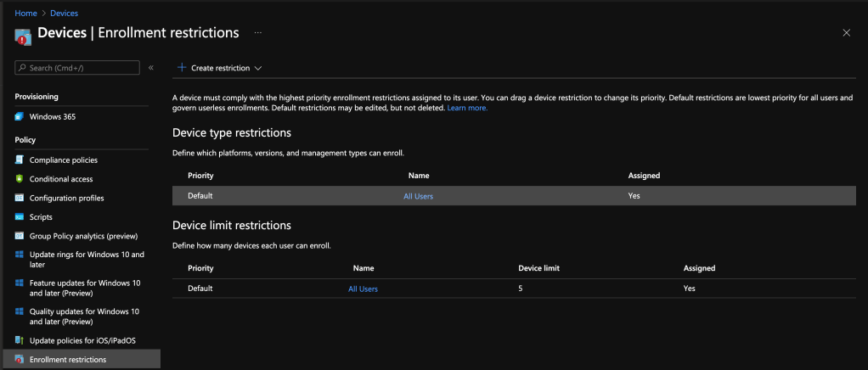Click the Learn more link
The image size is (868, 370).
click(467, 108)
